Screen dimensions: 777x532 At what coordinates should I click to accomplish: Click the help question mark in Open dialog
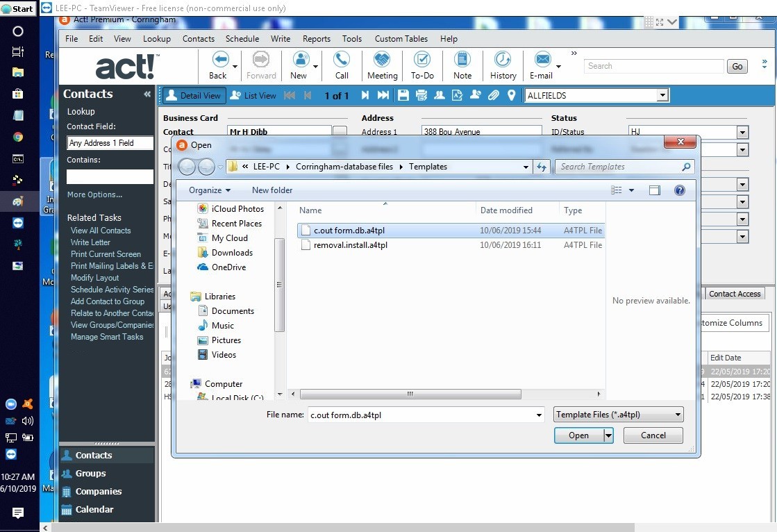point(680,190)
